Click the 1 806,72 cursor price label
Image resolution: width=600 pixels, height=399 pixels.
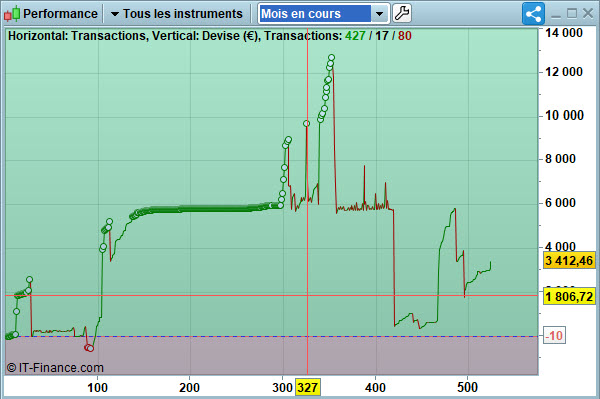pyautogui.click(x=569, y=296)
